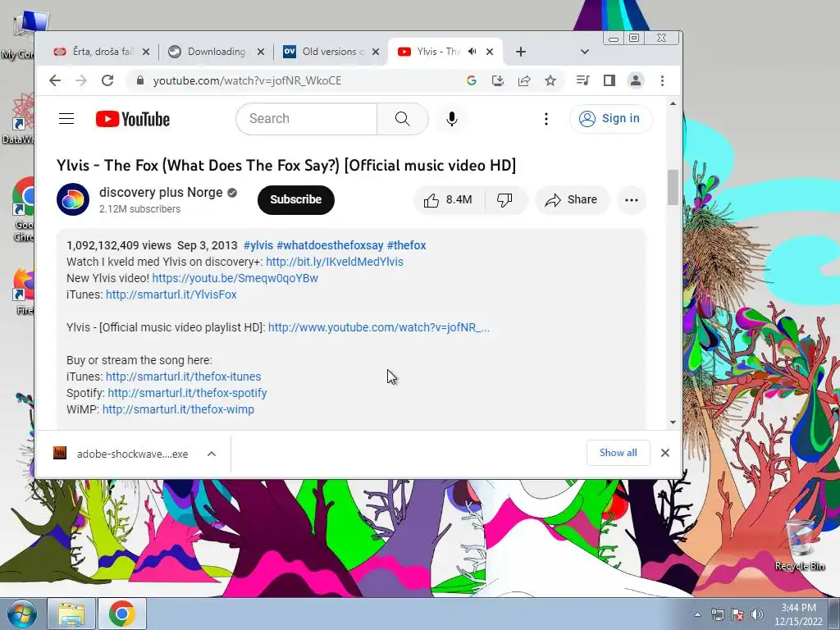
Task: Like the video (8.4M)
Action: coord(449,200)
